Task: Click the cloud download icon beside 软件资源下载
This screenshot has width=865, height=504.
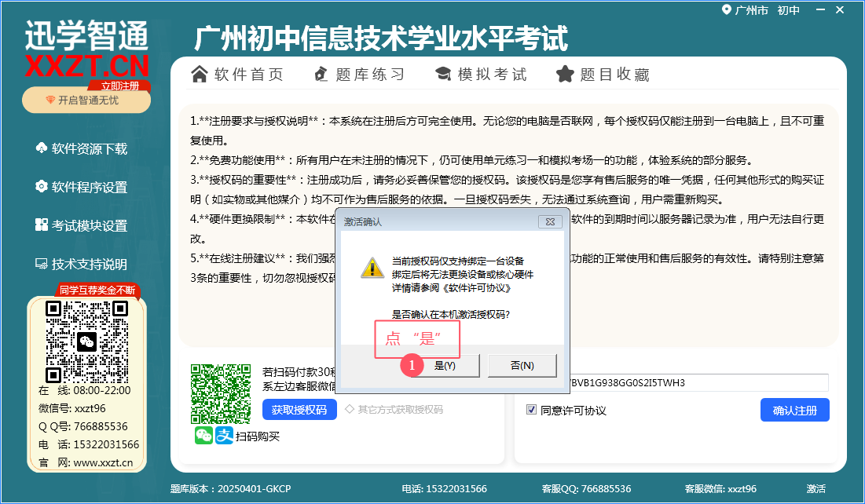Action: coord(42,148)
